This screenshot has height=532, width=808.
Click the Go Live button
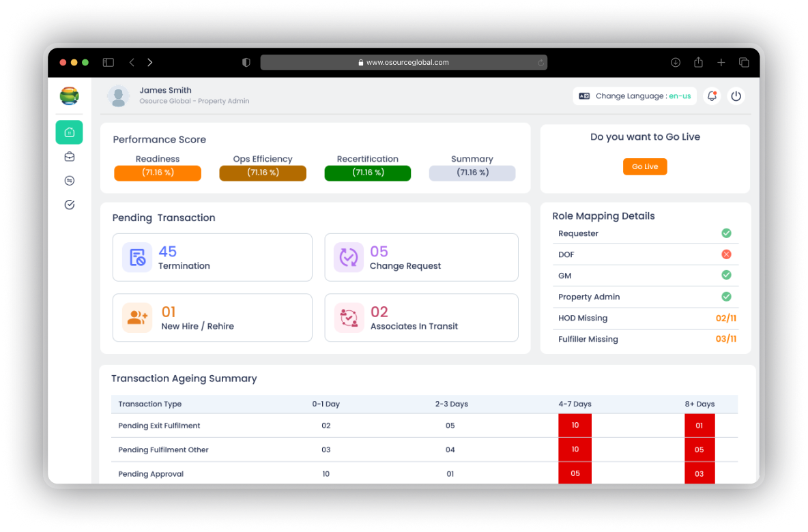pos(645,167)
